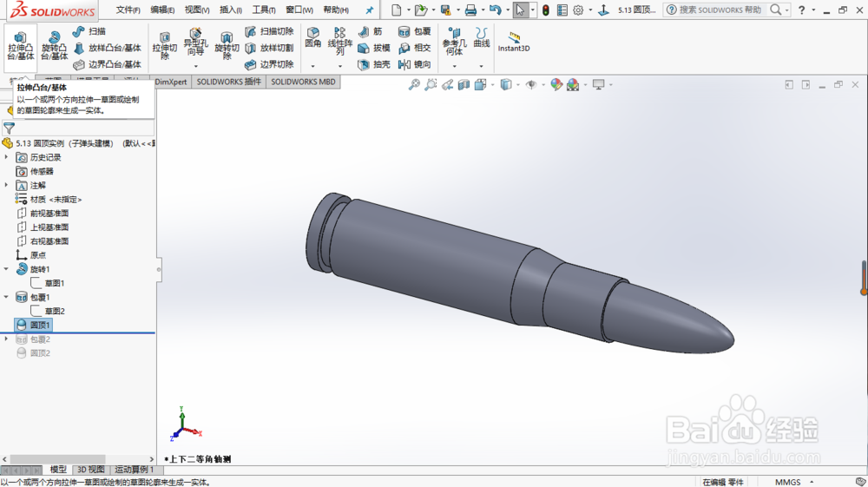This screenshot has height=487, width=868.
Task: Toggle Instant3D
Action: click(x=514, y=42)
